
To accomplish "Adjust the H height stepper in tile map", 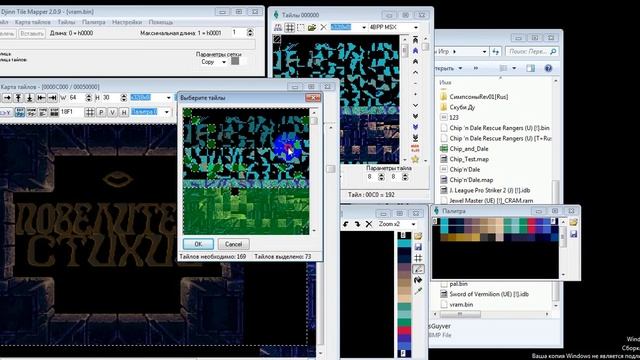I will [124, 98].
